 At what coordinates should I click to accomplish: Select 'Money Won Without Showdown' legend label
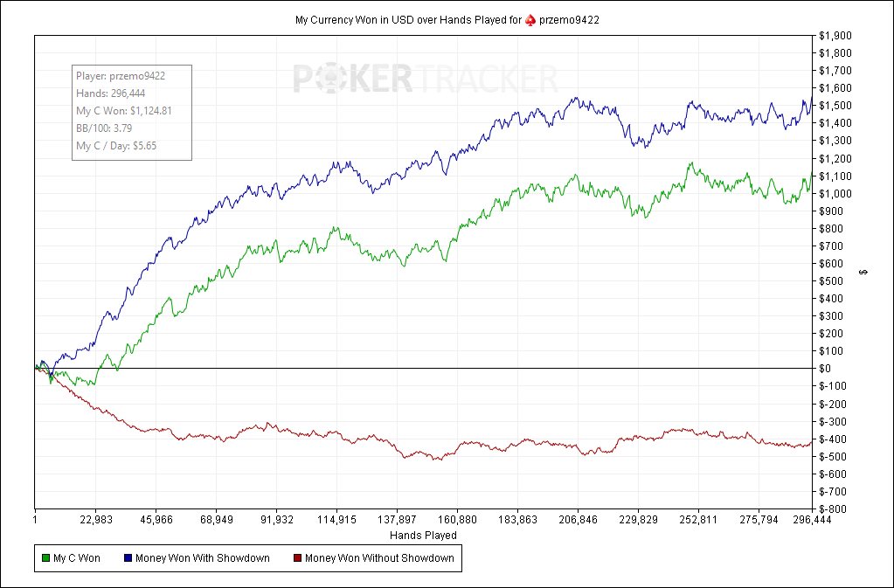click(x=380, y=558)
